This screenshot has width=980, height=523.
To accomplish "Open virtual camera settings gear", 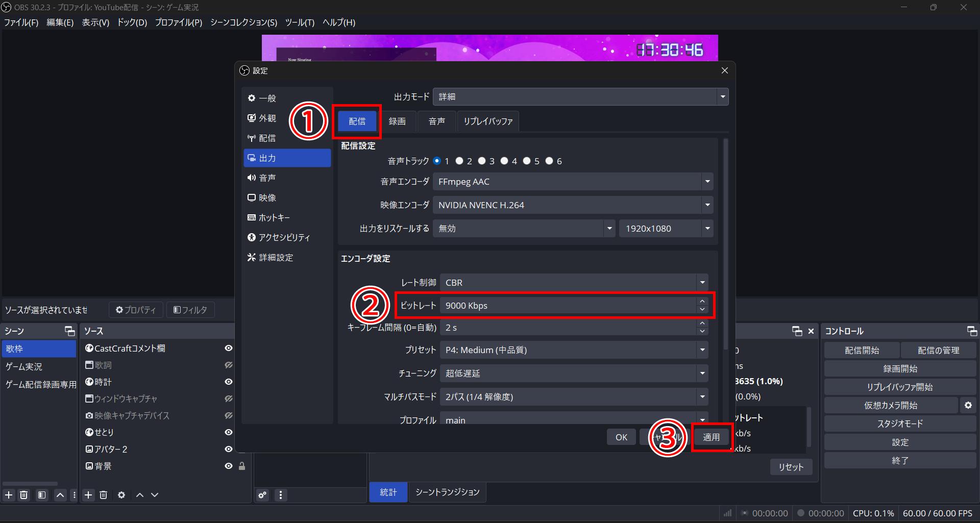I will [968, 405].
